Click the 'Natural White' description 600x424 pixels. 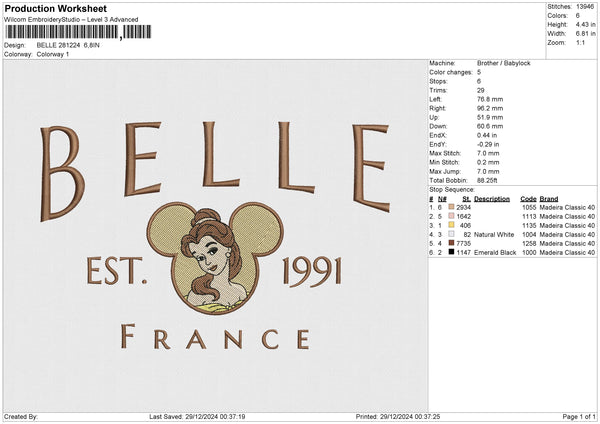[x=494, y=235]
